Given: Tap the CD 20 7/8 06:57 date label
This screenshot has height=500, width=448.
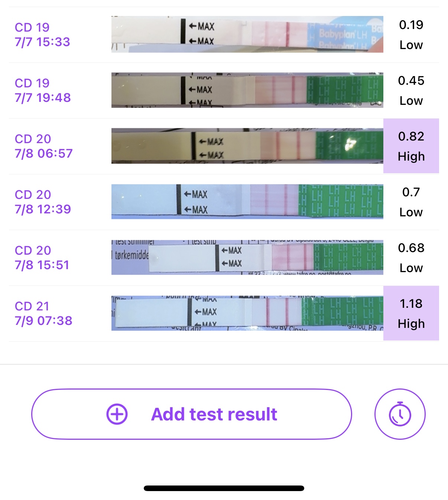Looking at the screenshot, I should point(43,146).
